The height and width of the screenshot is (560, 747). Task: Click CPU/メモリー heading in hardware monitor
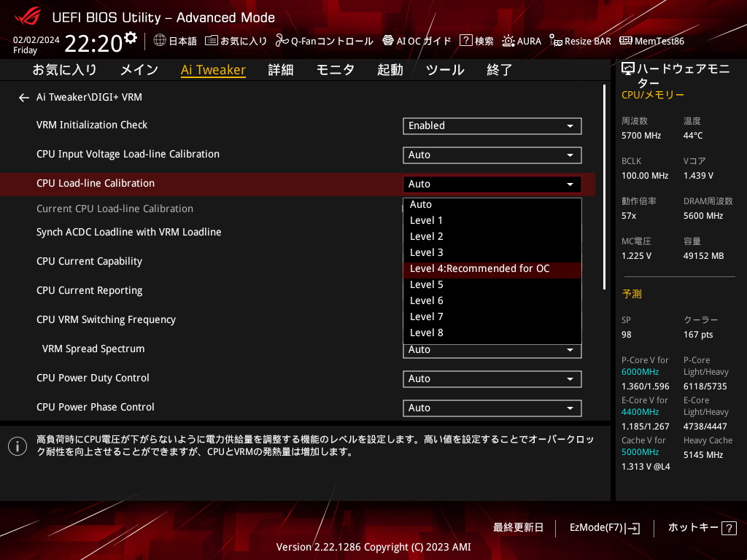point(653,96)
